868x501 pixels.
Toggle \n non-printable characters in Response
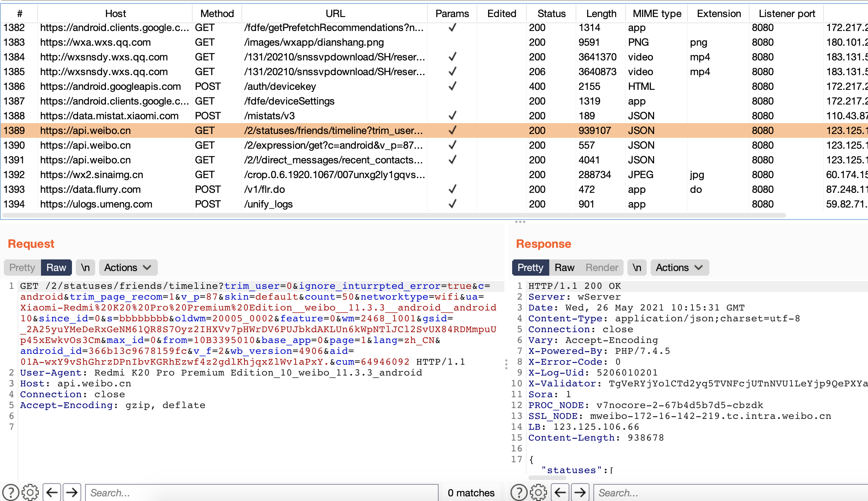pos(637,268)
